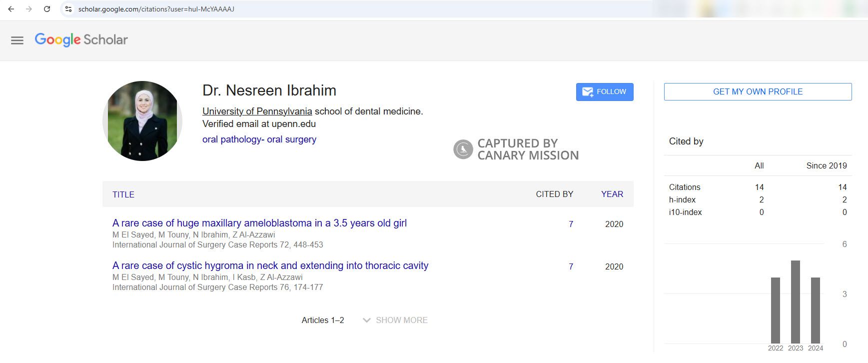Reload the page with refresh icon
Screen dimensions: 868x363
tap(47, 9)
